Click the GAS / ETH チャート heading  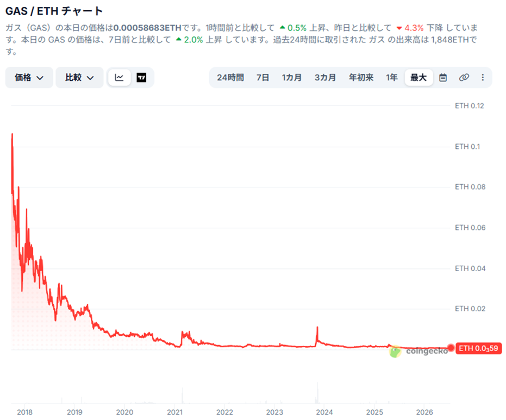tap(54, 11)
